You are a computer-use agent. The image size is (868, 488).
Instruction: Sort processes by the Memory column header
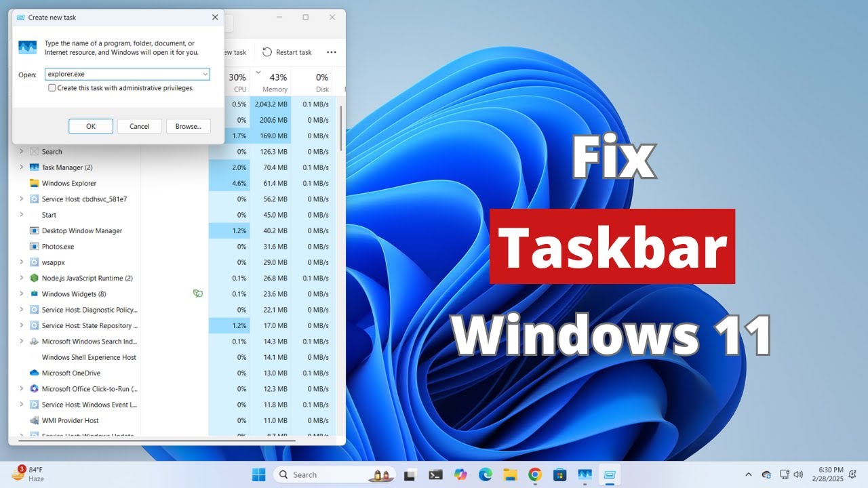(x=271, y=81)
